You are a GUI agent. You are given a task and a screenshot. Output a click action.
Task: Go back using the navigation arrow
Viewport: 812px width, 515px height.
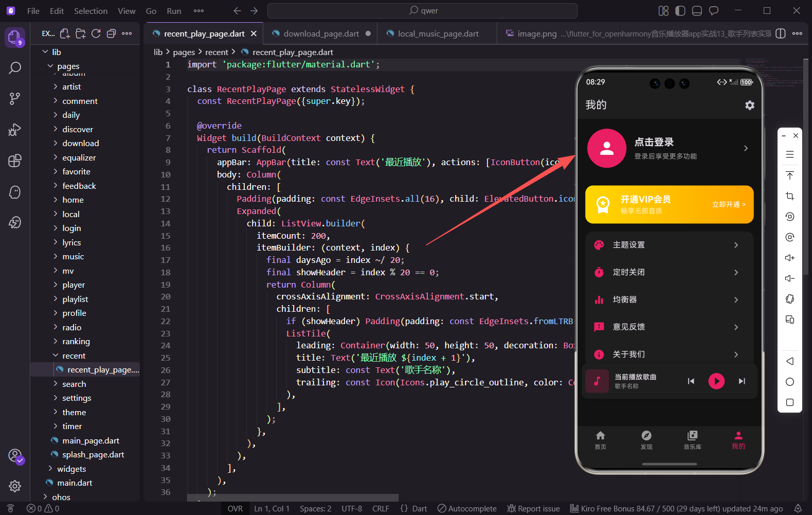(x=237, y=11)
